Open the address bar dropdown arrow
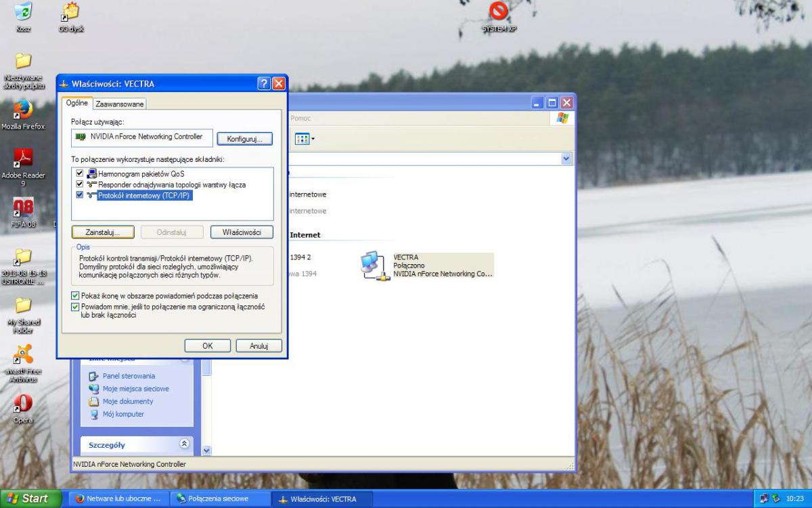This screenshot has width=812, height=508. 566,158
